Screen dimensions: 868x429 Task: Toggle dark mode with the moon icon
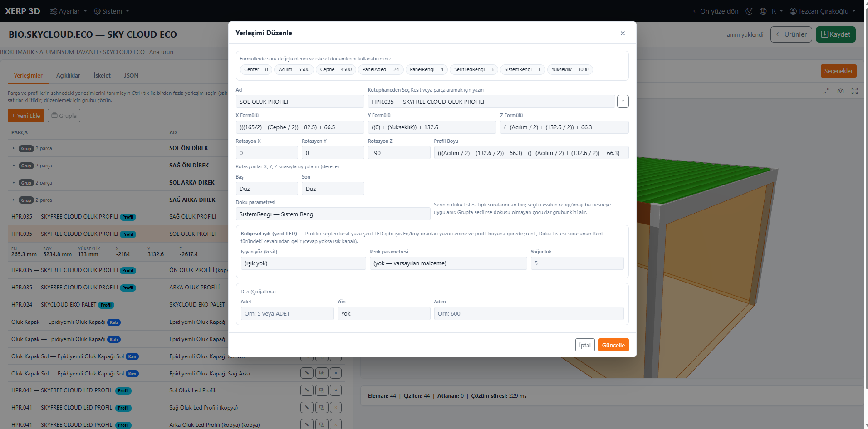[749, 11]
